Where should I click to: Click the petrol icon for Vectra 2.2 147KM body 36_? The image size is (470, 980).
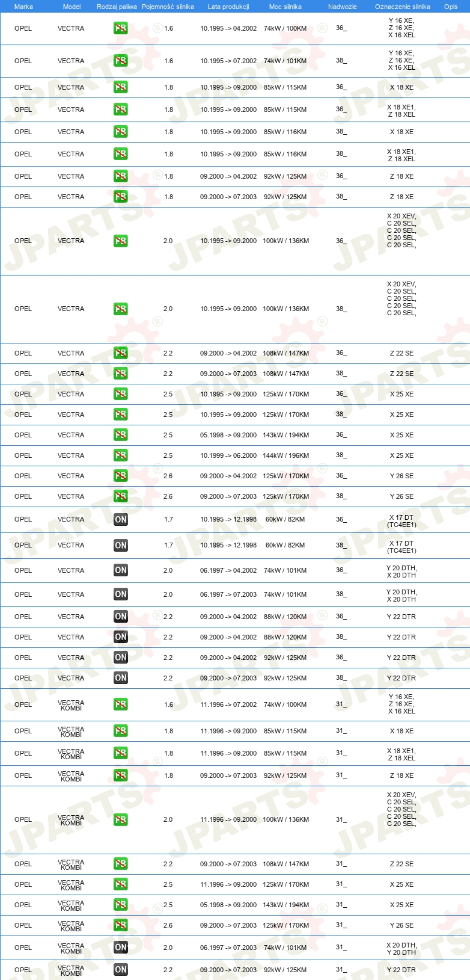point(121,353)
